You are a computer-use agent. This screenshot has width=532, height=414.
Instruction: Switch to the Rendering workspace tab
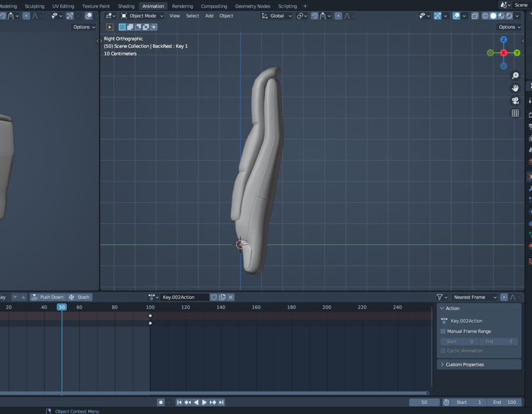182,6
